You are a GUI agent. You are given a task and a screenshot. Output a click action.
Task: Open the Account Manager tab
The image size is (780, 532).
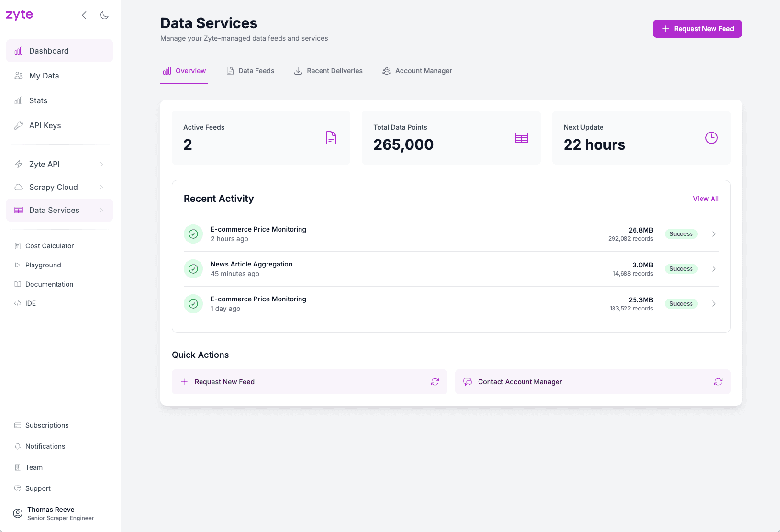point(417,71)
